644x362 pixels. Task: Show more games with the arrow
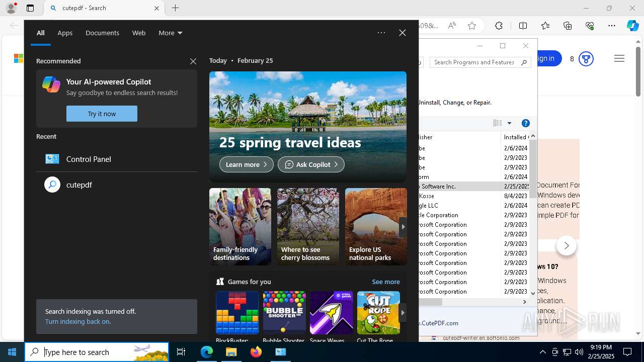coord(403,313)
